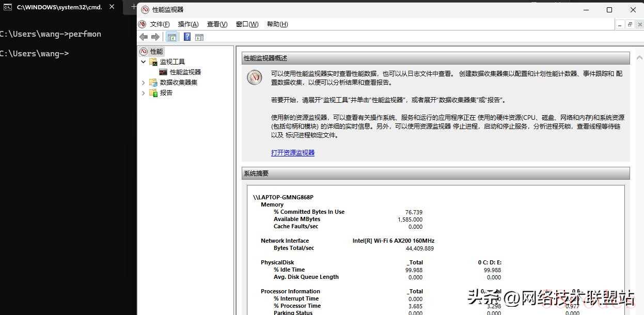Click the 打开资源监视器 link
This screenshot has height=315, width=644.
pos(293,153)
